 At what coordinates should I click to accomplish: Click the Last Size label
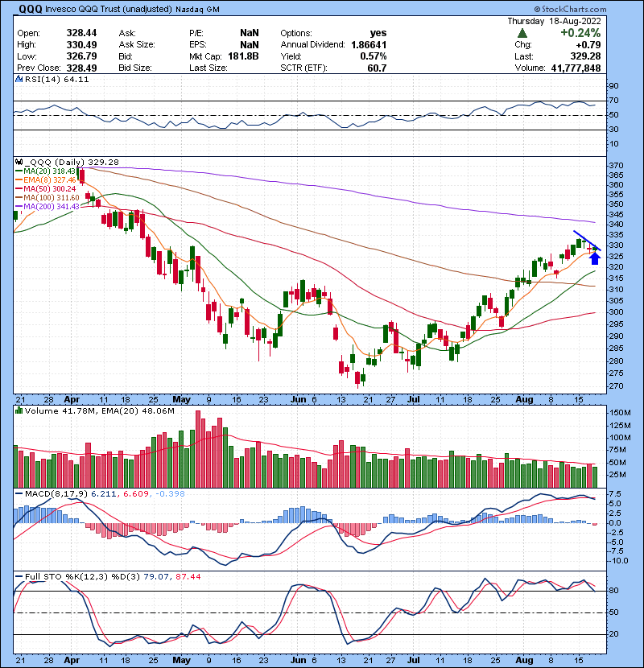(208, 68)
